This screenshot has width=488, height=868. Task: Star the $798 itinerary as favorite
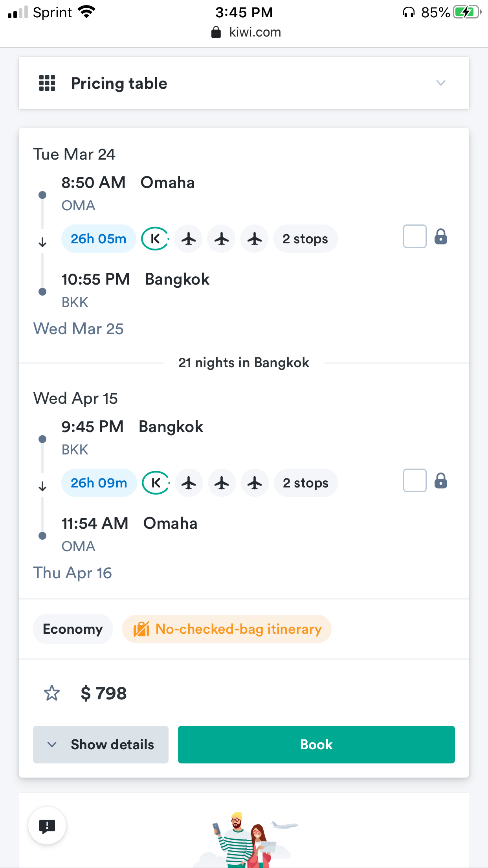pos(52,693)
